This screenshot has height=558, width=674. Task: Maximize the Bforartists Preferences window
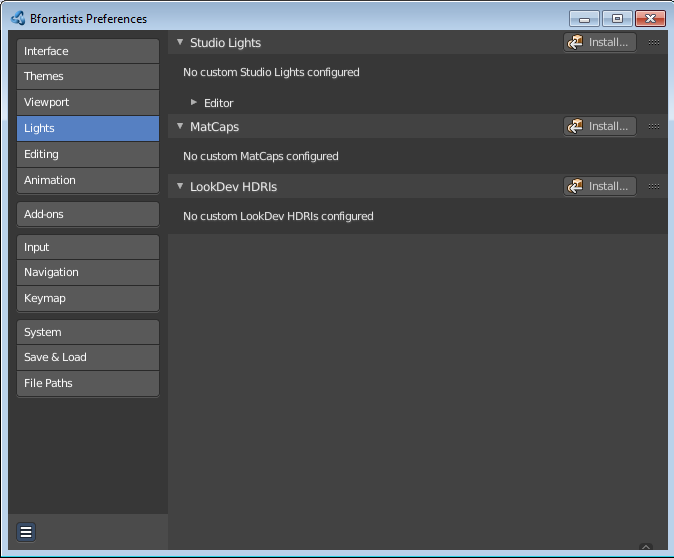tap(617, 19)
